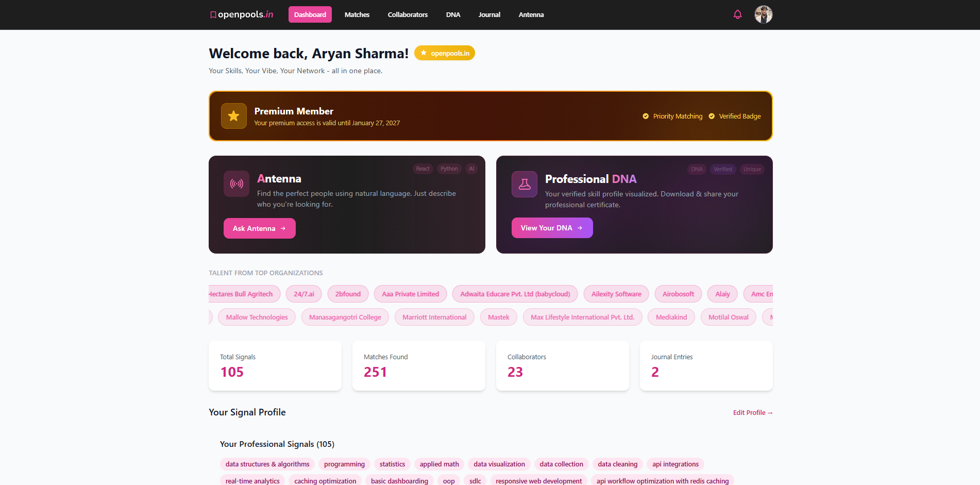Click the Python tag in Antenna card
Image resolution: width=980 pixels, height=485 pixels.
point(449,169)
